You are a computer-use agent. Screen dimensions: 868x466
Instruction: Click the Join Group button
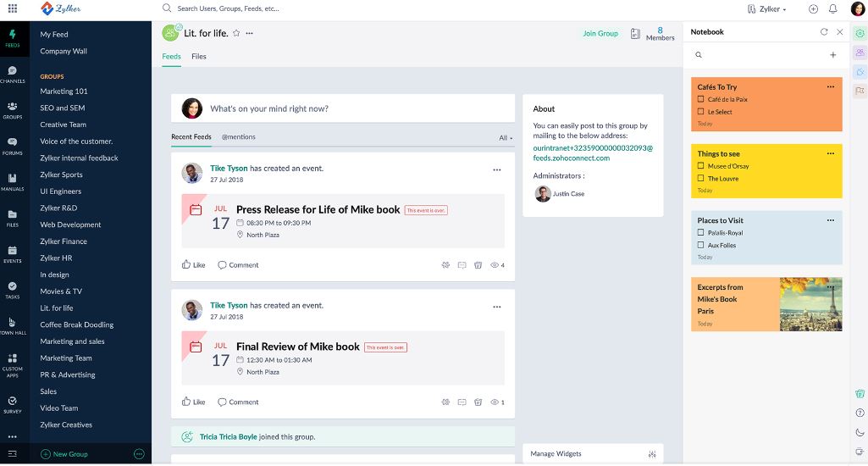(x=600, y=33)
